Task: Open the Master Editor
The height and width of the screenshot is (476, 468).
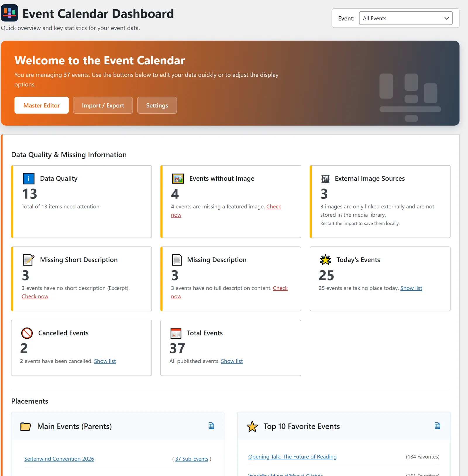Action: 42,105
